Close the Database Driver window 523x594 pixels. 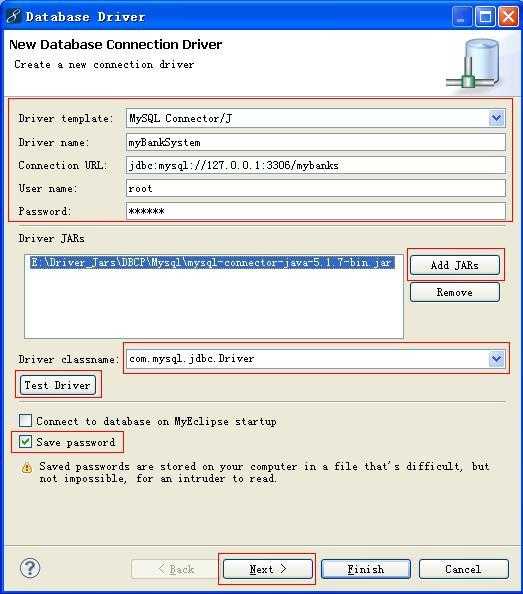point(508,17)
